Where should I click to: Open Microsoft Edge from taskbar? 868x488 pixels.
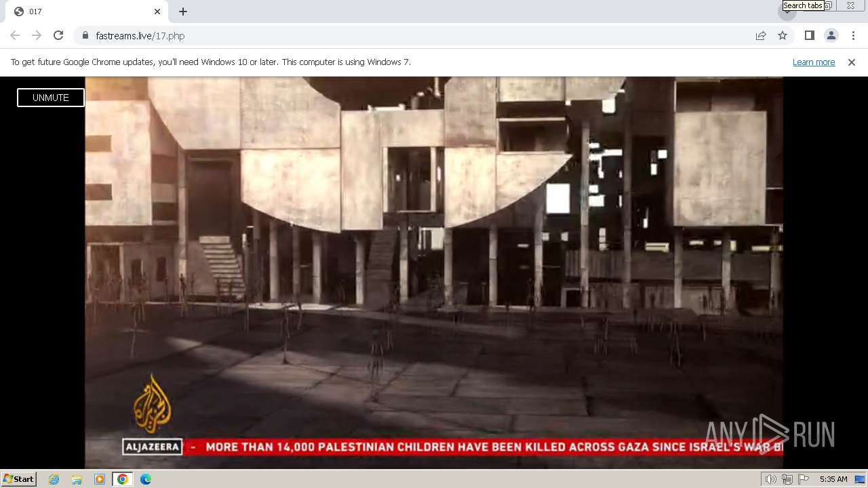pyautogui.click(x=146, y=479)
